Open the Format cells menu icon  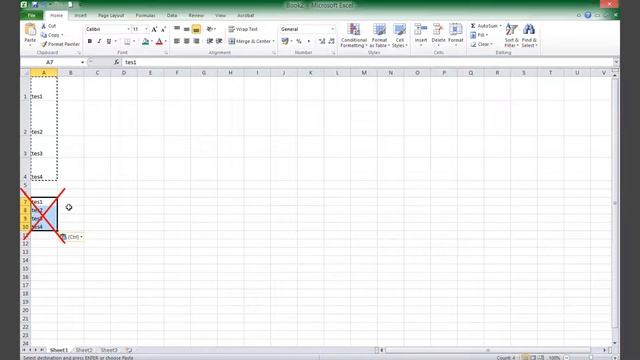point(456,30)
